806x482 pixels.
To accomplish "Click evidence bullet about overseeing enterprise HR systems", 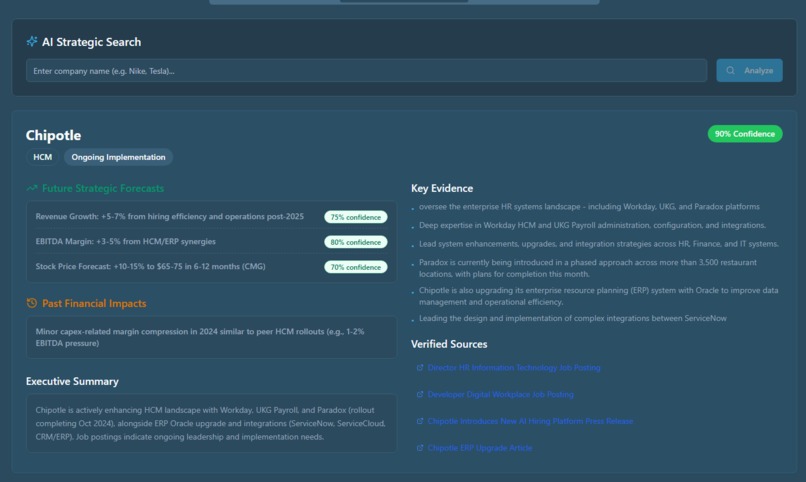I will point(589,207).
